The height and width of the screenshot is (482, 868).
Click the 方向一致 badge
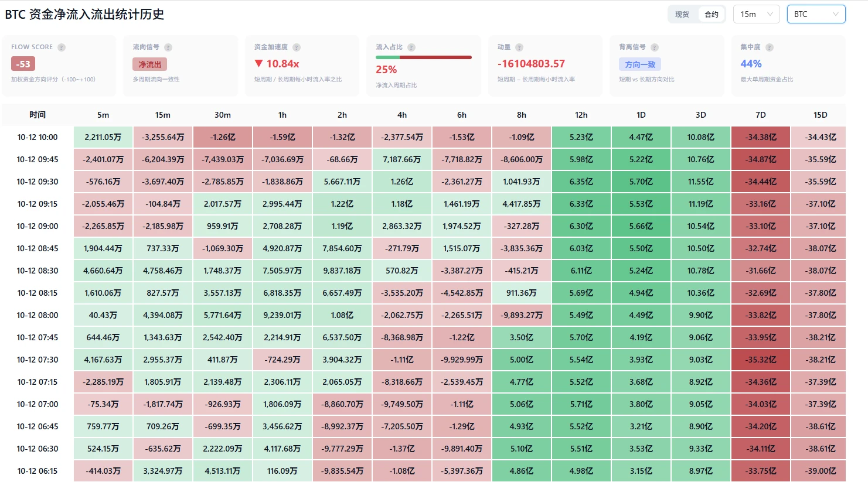click(x=640, y=64)
